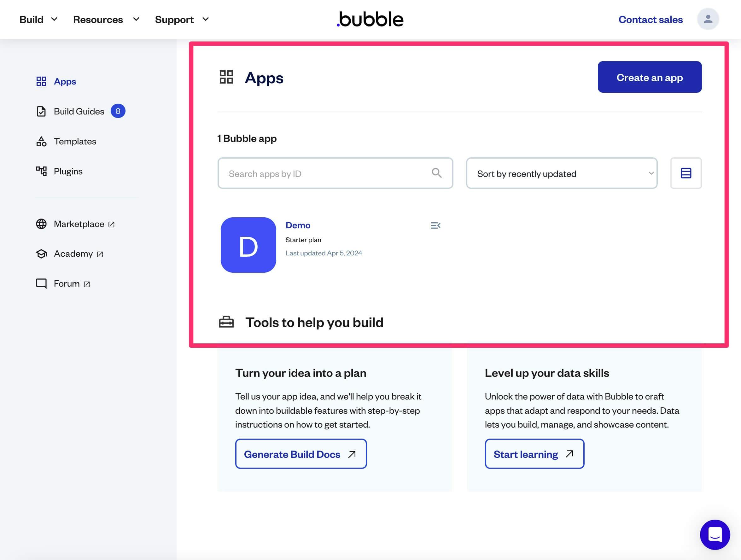Click the Marketplace icon in sidebar
The image size is (741, 560).
[41, 224]
